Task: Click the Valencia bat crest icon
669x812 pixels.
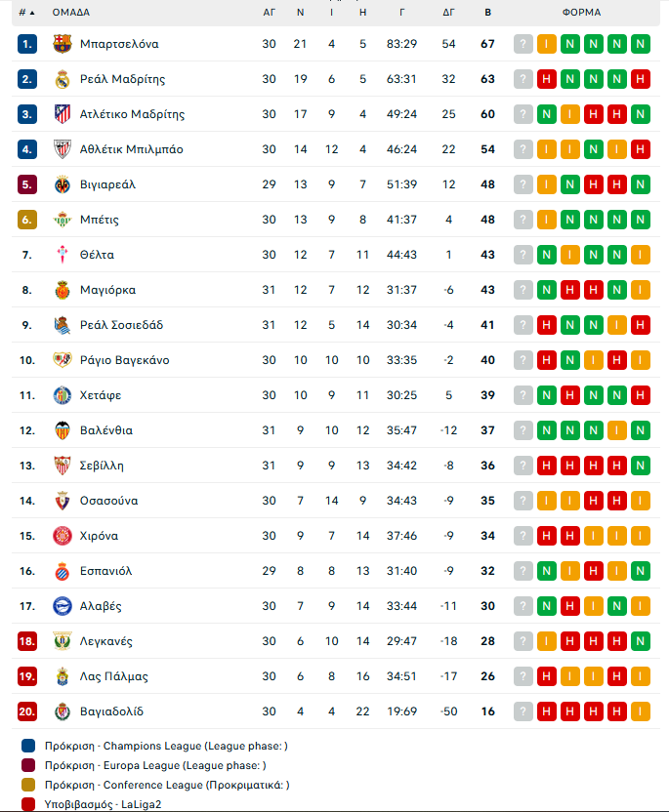Action: tap(63, 430)
